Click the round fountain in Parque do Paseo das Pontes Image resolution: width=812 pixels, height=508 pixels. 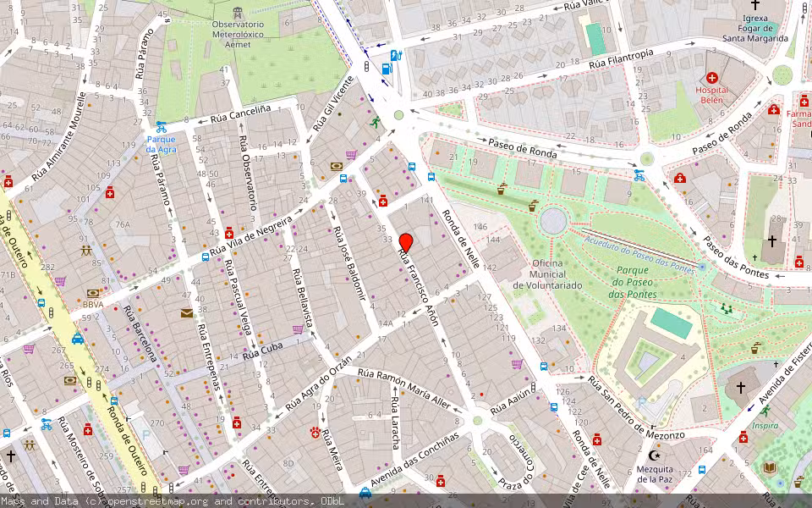point(553,221)
